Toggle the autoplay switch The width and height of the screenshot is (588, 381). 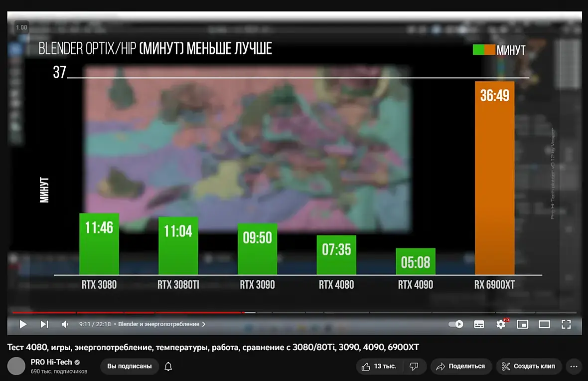pyautogui.click(x=456, y=324)
